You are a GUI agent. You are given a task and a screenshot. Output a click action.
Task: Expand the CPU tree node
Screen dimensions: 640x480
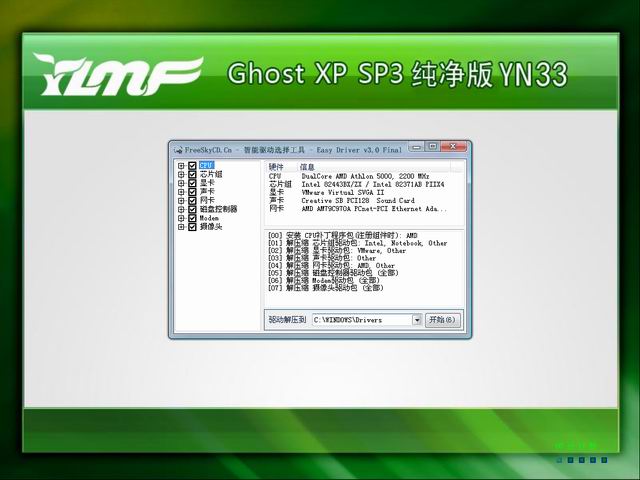(181, 166)
